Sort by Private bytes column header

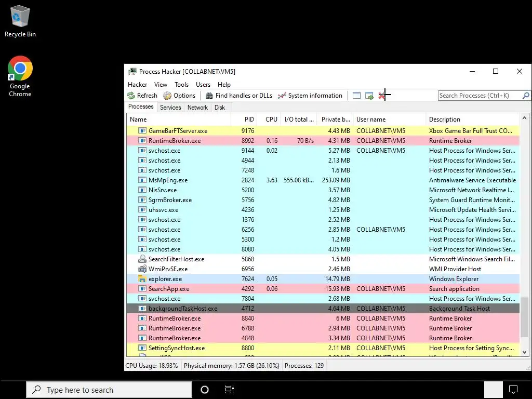335,119
